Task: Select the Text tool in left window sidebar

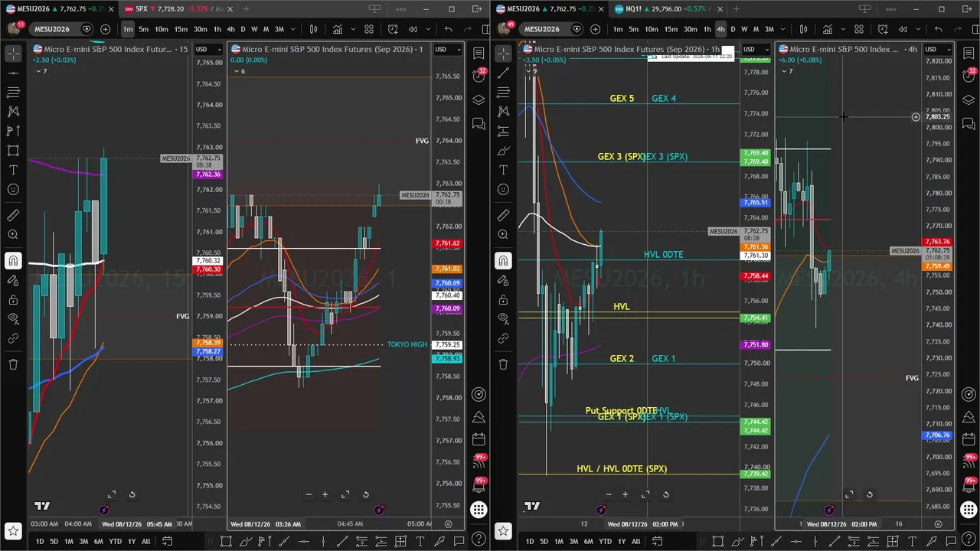Action: [13, 170]
